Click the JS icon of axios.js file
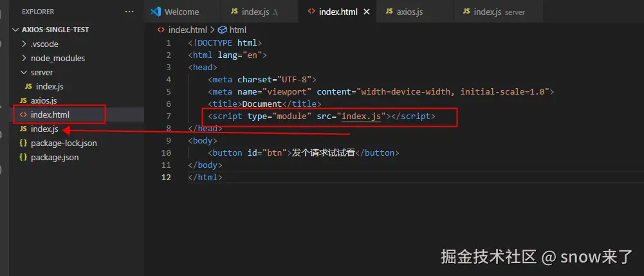This screenshot has width=644, height=276. click(23, 100)
